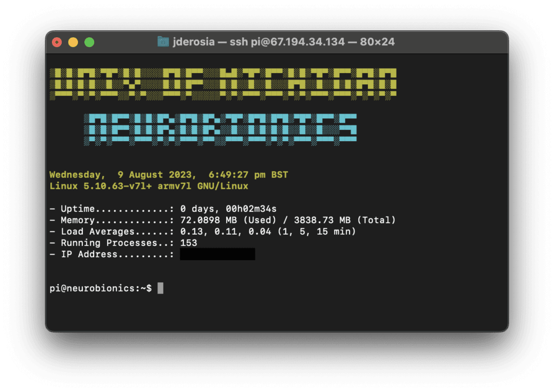
Task: Click the "Load Averages" label
Action: click(97, 231)
